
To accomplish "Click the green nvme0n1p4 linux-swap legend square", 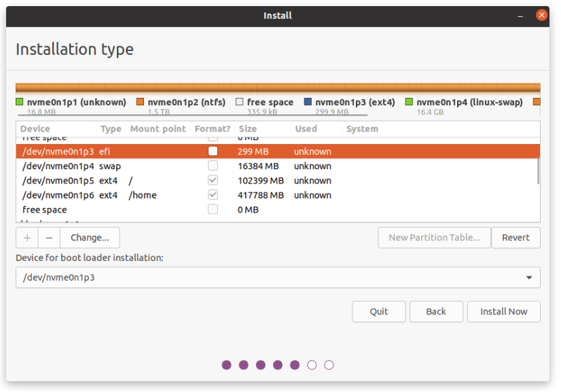I will point(410,102).
